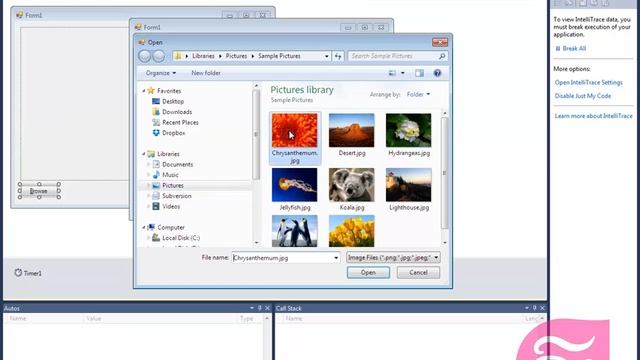Select the Videos library icon
Screen dimensions: 640x360
pyautogui.click(x=156, y=207)
